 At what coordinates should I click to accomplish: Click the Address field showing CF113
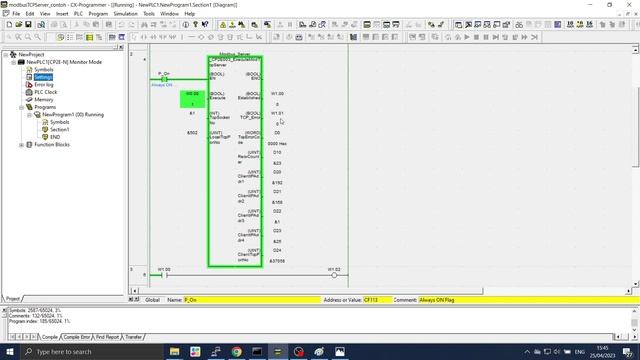pos(377,300)
